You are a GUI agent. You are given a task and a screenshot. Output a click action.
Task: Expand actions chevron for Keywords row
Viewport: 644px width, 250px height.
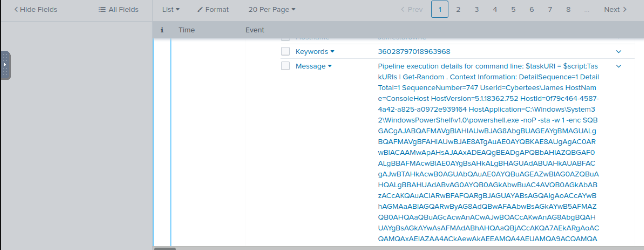click(x=618, y=51)
